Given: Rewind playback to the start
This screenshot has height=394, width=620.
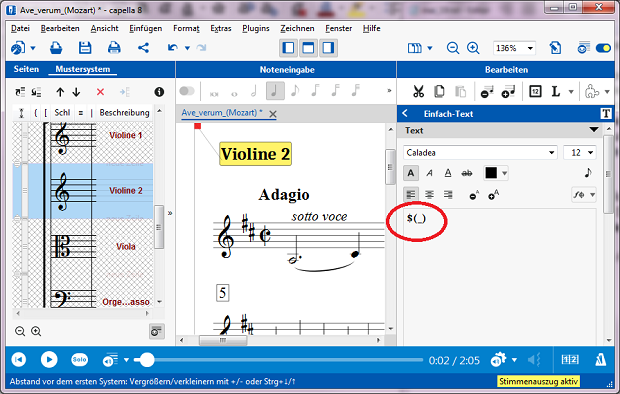Looking at the screenshot, I should 19,360.
